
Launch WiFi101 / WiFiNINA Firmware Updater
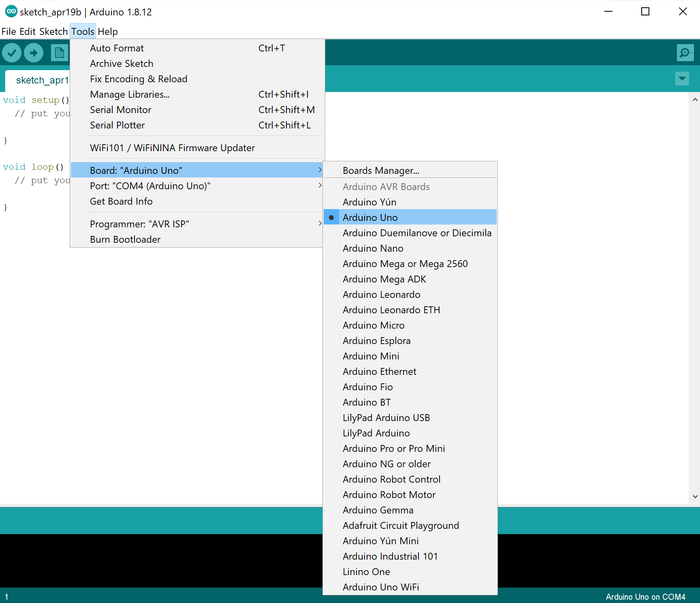[197, 148]
